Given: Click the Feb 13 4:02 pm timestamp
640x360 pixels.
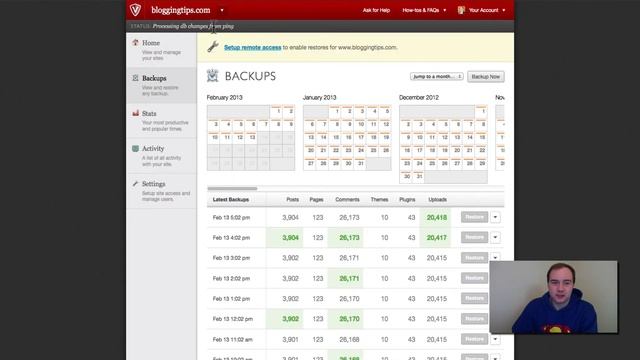Looking at the screenshot, I should 231,238.
